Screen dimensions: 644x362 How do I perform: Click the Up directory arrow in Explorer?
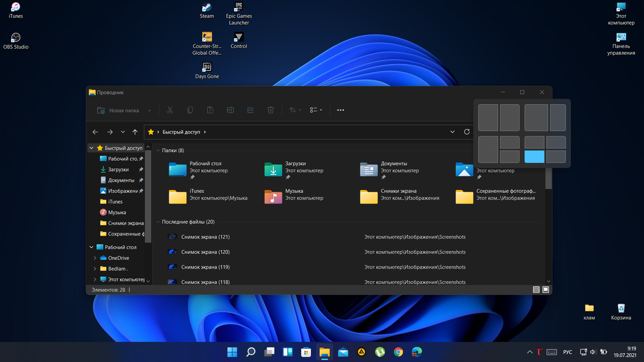click(x=135, y=132)
